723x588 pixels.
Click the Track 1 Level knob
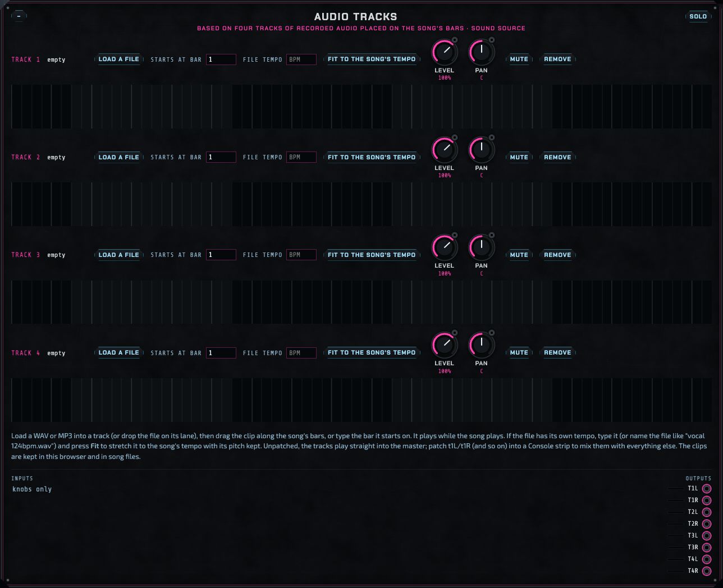tap(444, 53)
